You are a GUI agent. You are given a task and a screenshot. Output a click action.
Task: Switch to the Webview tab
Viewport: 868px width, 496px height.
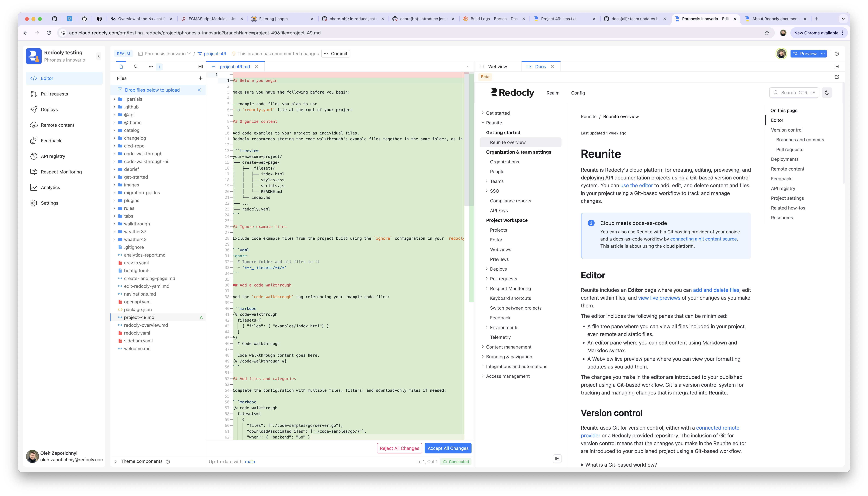click(x=494, y=67)
